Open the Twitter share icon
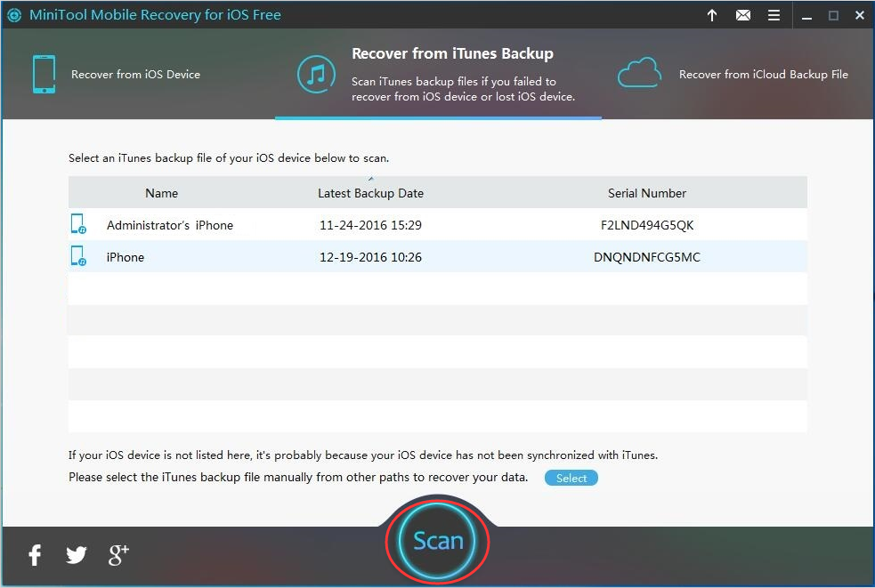 [77, 554]
